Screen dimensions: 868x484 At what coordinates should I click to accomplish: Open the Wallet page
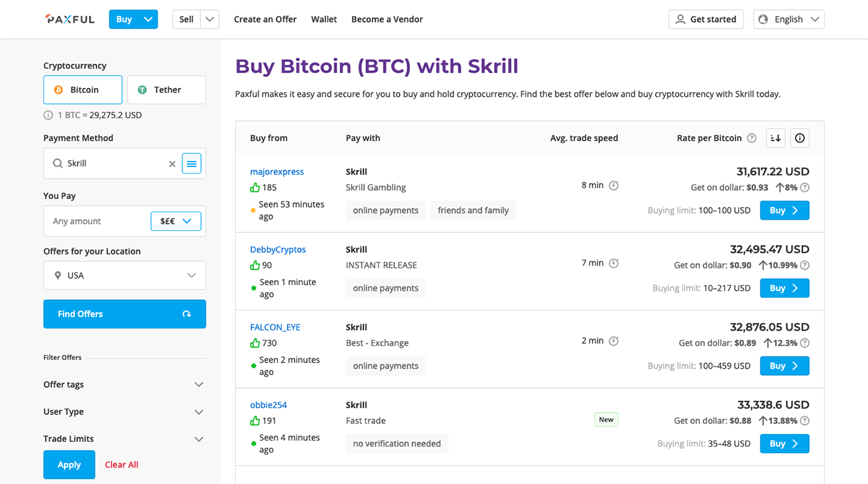tap(324, 19)
